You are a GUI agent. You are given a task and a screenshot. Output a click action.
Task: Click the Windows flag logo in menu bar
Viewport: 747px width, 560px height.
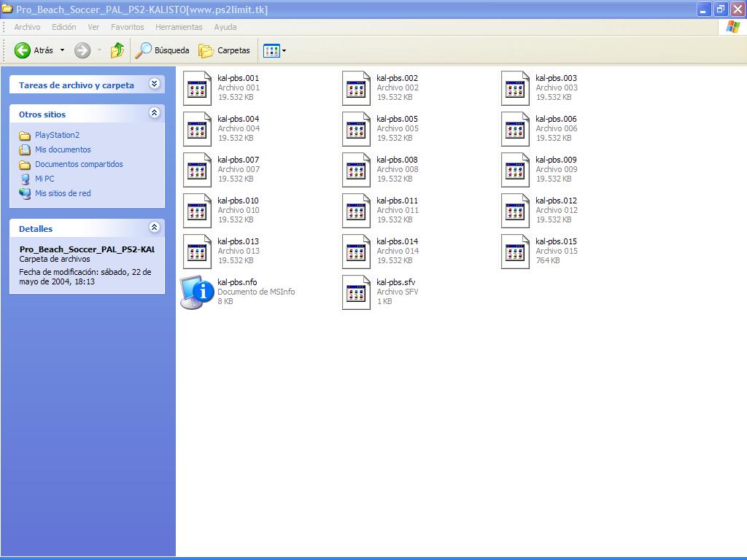[x=733, y=27]
